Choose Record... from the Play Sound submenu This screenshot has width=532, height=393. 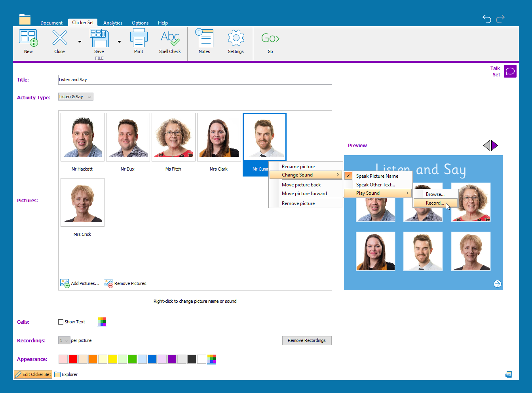coord(435,203)
